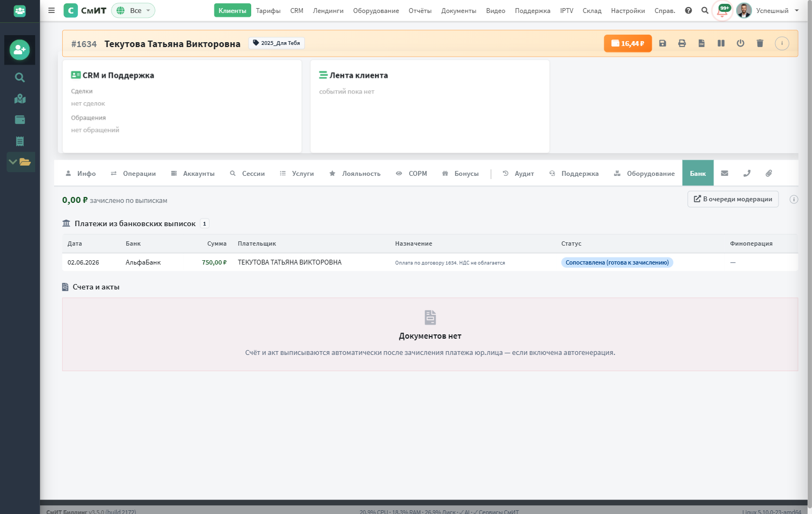This screenshot has width=812, height=514.
Task: Print the client card
Action: [x=682, y=43]
